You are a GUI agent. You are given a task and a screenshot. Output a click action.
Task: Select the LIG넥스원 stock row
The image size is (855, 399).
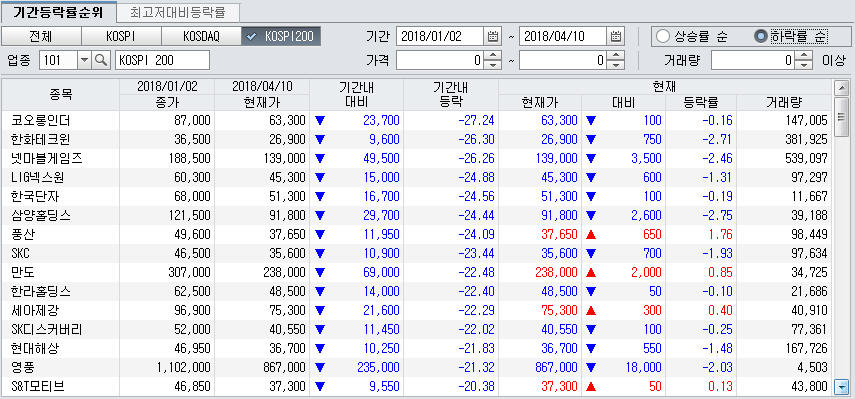click(x=417, y=178)
